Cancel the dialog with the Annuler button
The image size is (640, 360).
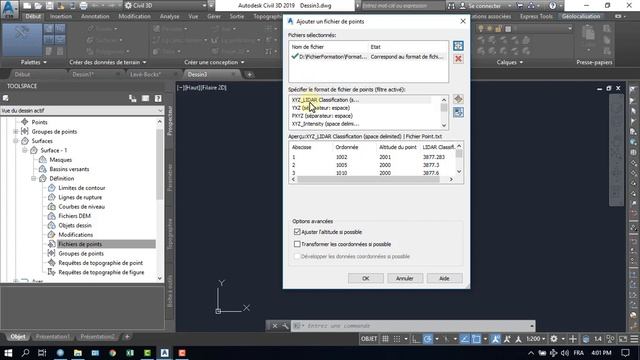pos(405,278)
